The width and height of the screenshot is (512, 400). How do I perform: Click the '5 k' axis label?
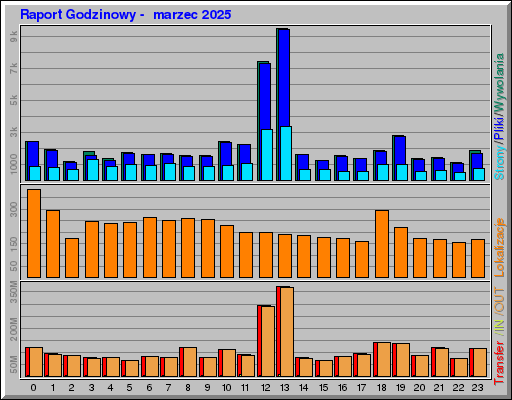click(x=14, y=100)
